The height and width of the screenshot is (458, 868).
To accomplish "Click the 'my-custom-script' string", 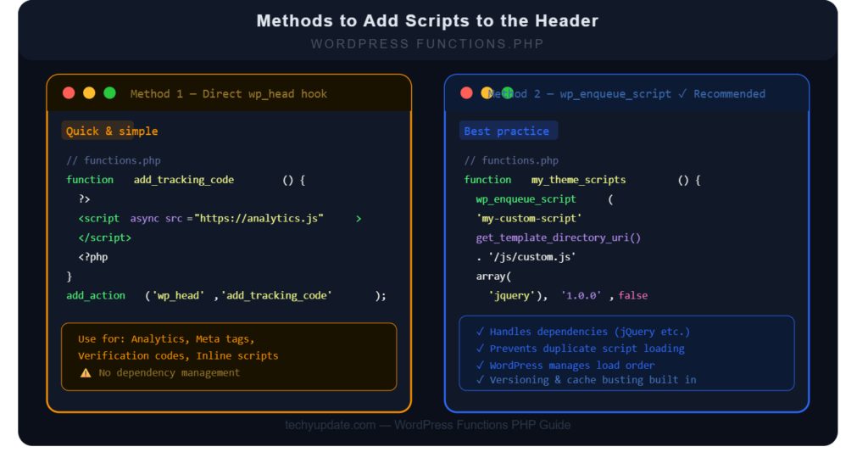I will (x=529, y=219).
